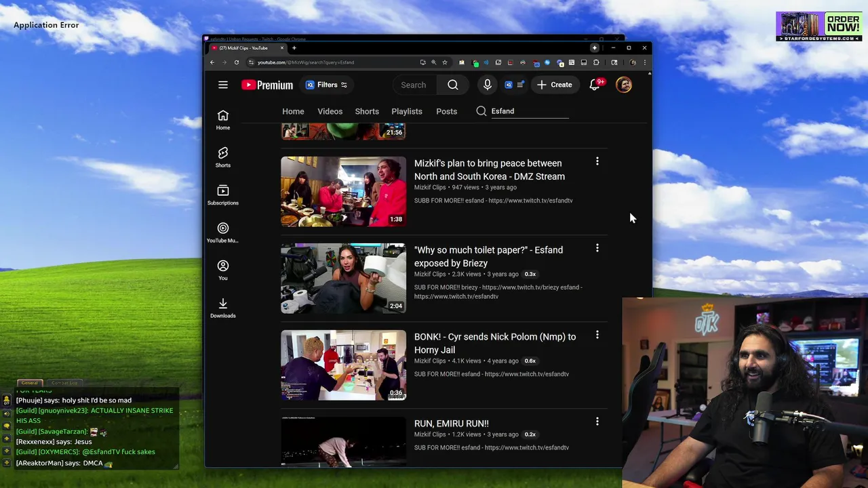Image resolution: width=868 pixels, height=488 pixels.
Task: Open three-dot menu for toilet paper video
Action: 597,248
